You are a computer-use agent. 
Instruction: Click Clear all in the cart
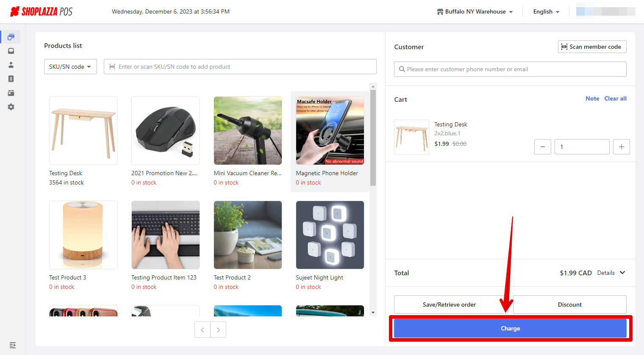pyautogui.click(x=615, y=98)
